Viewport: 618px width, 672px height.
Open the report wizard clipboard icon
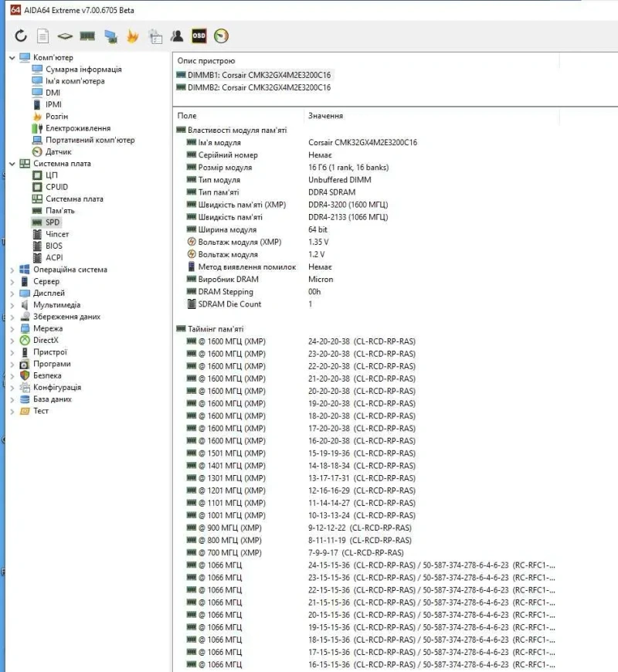(x=155, y=36)
